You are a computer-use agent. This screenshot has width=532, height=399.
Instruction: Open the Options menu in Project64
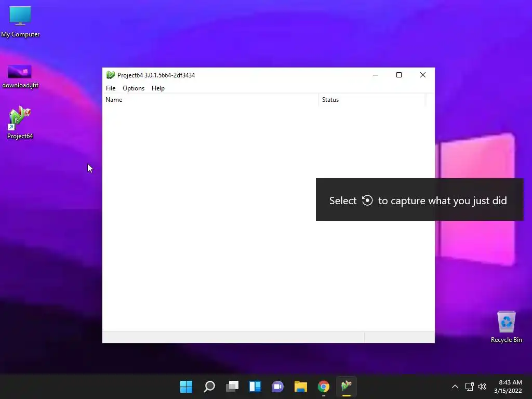[134, 88]
